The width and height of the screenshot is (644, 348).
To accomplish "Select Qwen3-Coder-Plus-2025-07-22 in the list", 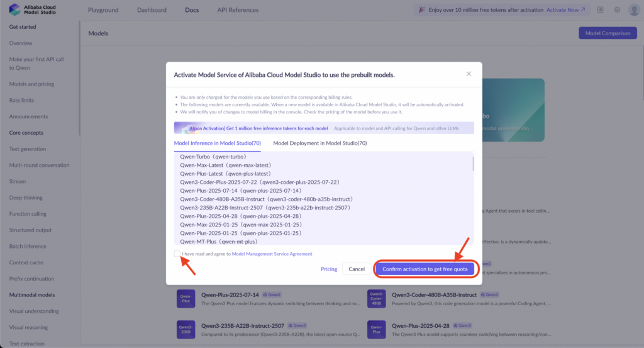I will [x=260, y=182].
